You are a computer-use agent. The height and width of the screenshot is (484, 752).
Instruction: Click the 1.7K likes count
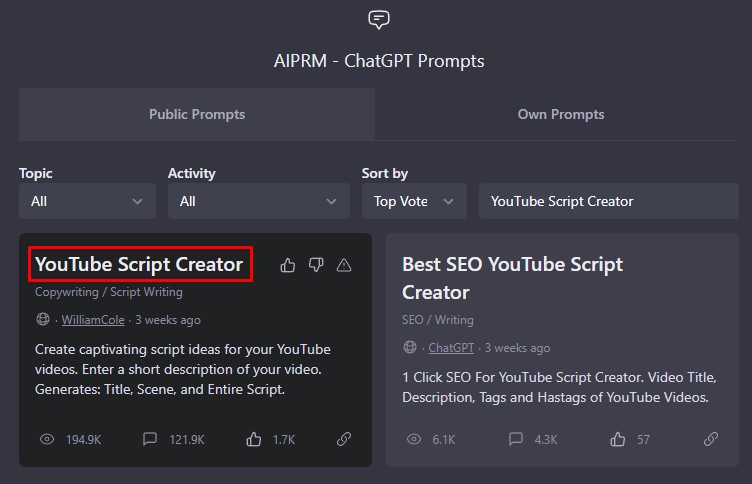pyautogui.click(x=284, y=439)
